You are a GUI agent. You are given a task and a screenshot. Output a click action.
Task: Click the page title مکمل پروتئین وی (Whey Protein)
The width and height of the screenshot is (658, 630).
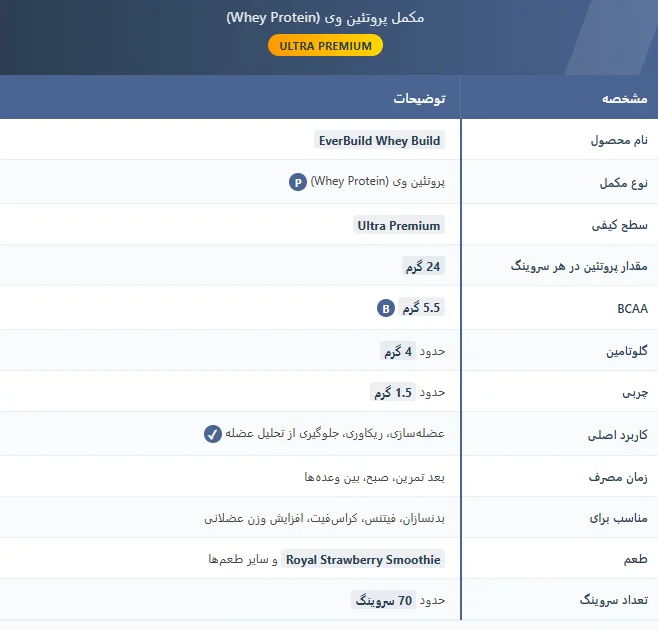325,18
